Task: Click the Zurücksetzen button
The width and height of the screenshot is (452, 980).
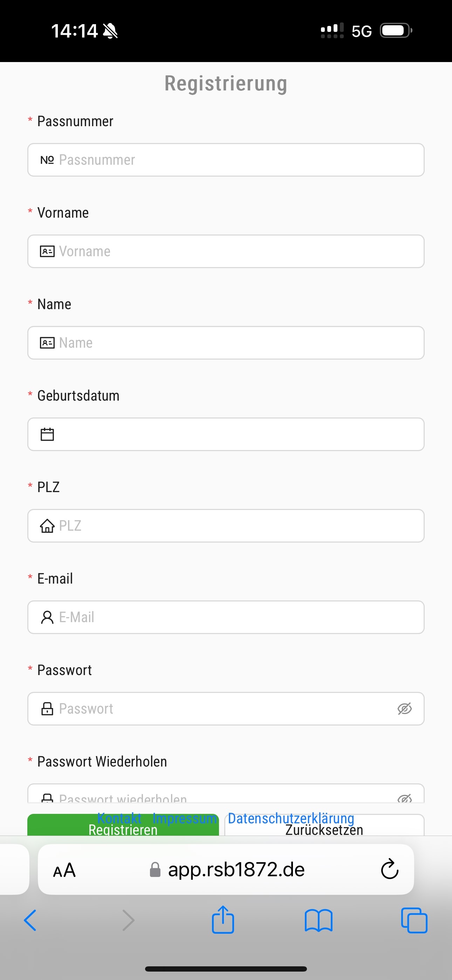Action: (x=324, y=825)
